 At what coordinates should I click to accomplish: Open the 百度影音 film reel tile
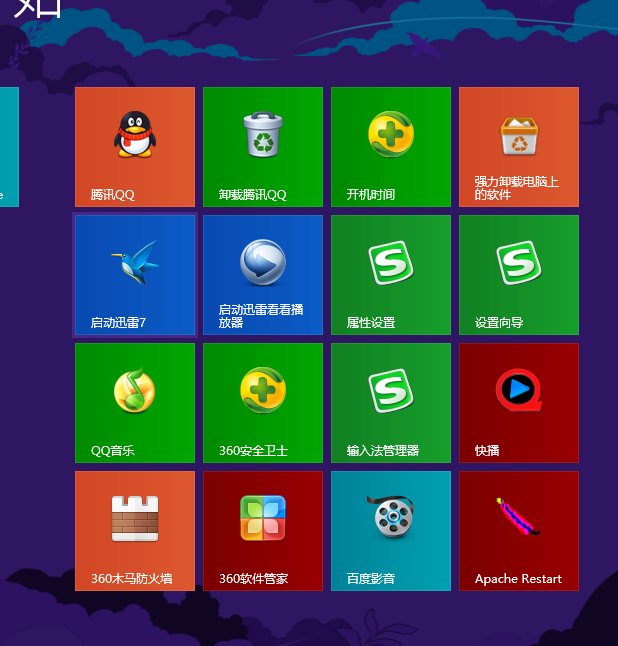(390, 530)
